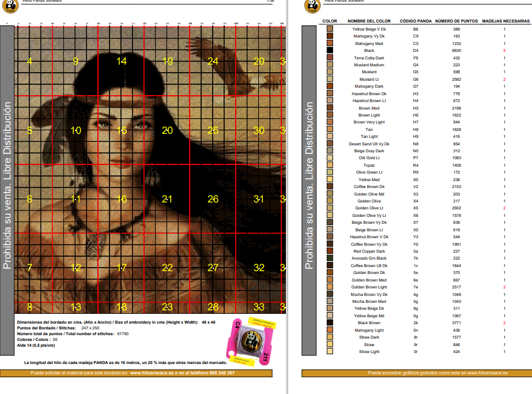
Task: Click yellow section number 23 on the chart
Action: coord(167,307)
